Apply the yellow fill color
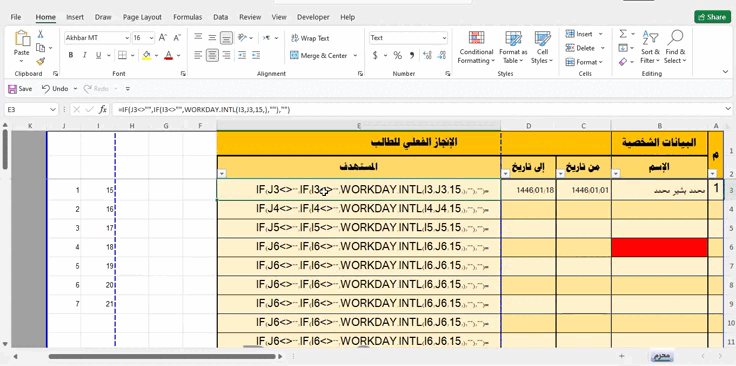736x366 pixels. (146, 55)
